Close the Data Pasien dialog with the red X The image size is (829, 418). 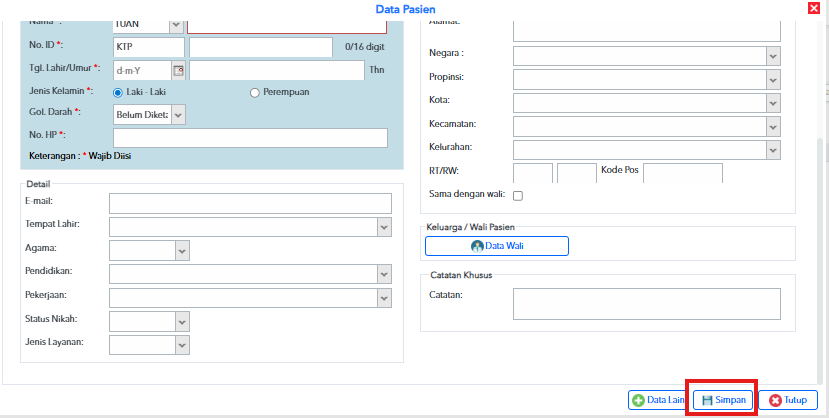click(814, 8)
